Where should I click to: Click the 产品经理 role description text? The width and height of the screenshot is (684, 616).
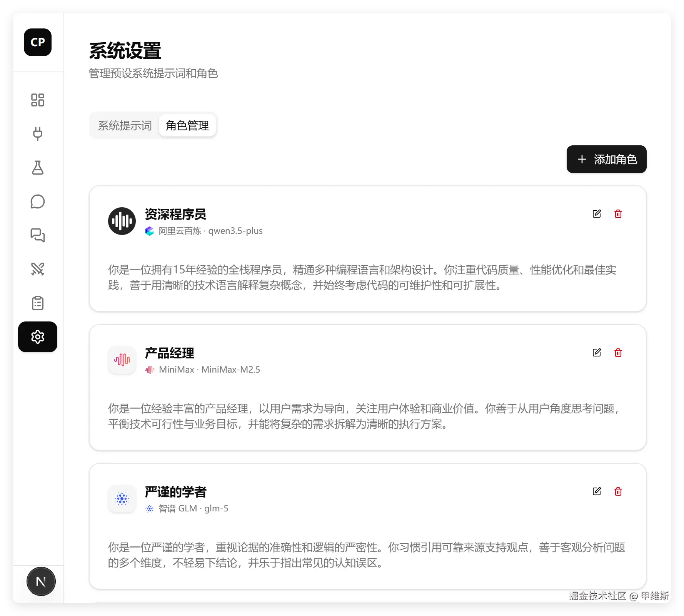(364, 416)
